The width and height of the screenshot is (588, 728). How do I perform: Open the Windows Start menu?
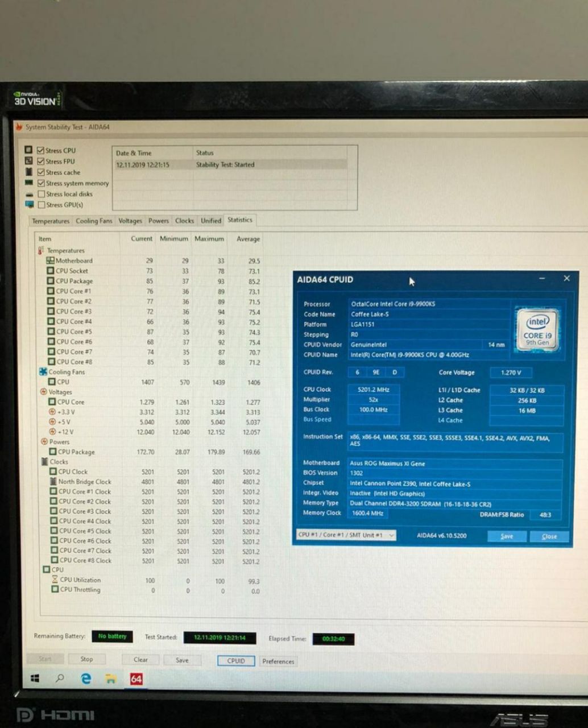pyautogui.click(x=35, y=678)
